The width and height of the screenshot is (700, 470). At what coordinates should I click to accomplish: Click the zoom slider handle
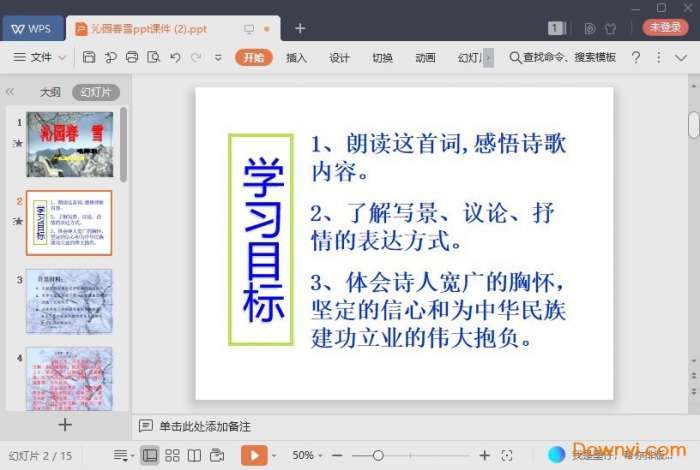[378, 455]
